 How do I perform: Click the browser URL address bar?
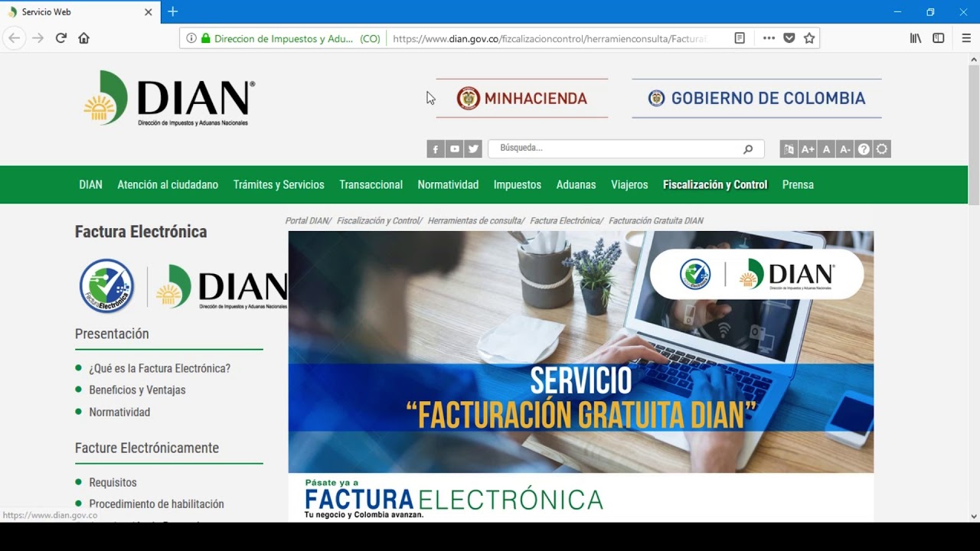coord(547,38)
